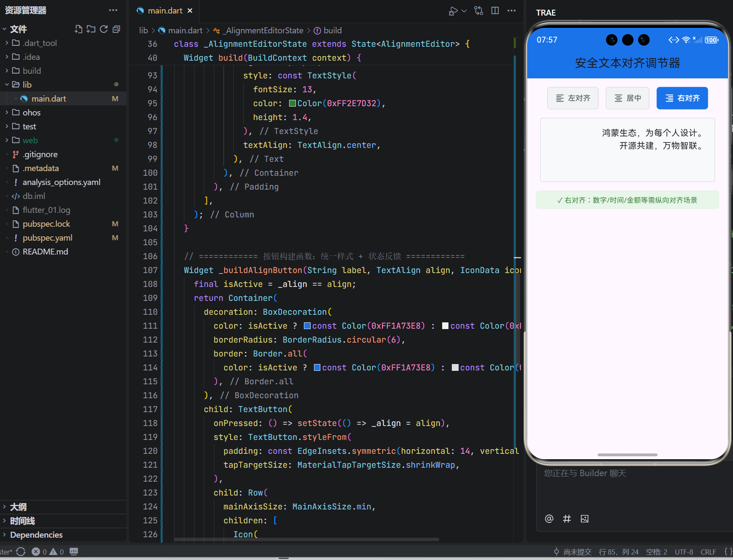This screenshot has height=560, width=733.
Task: Click build in the breadcrumb
Action: pyautogui.click(x=328, y=30)
